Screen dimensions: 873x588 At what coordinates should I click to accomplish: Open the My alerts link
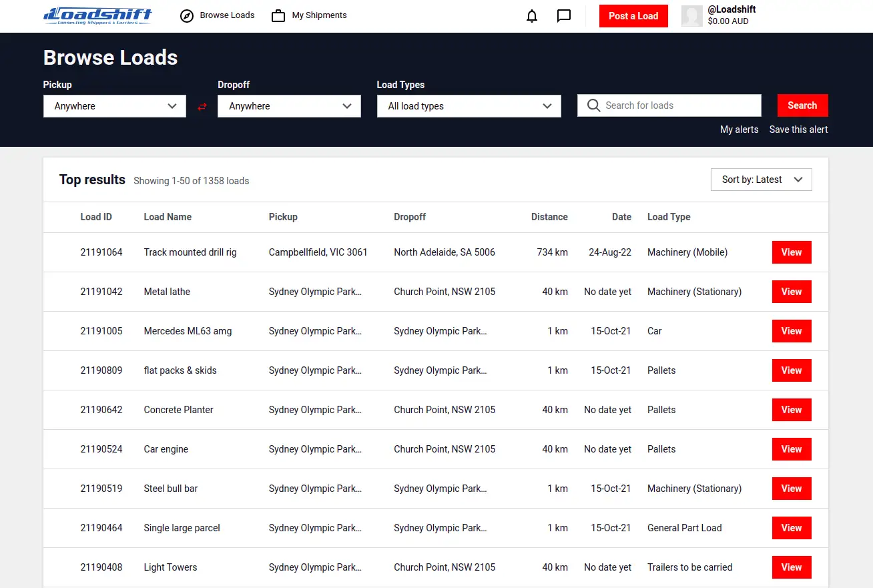739,129
